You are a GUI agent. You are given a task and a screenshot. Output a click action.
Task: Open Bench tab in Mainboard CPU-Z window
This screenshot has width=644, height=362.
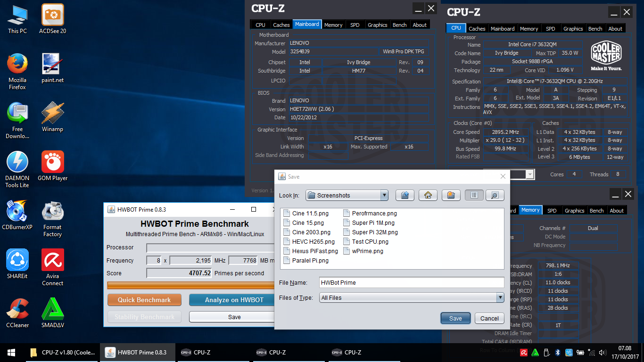click(400, 25)
